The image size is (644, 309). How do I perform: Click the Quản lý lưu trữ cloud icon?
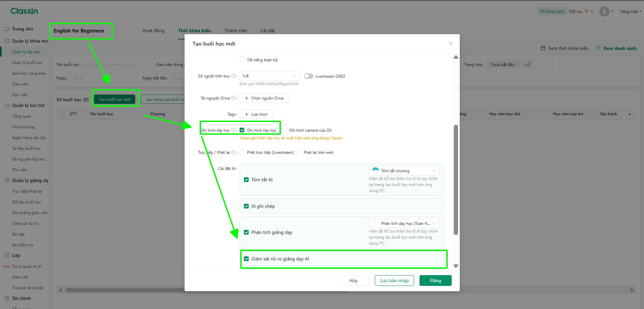7,106
